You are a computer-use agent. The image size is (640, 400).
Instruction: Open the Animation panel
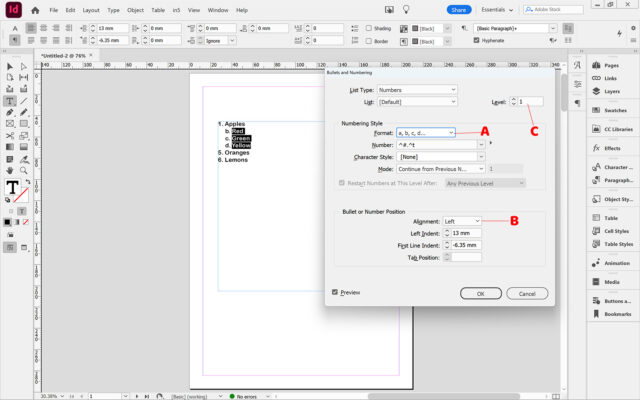point(616,263)
